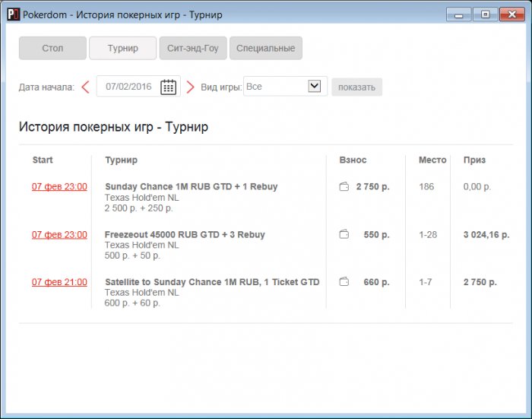Click the 550 р. buy-in value

376,235
